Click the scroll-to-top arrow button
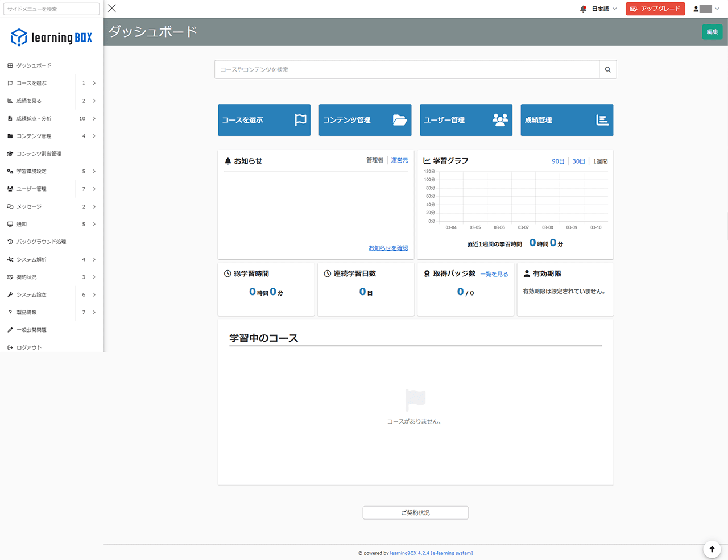 (x=712, y=549)
